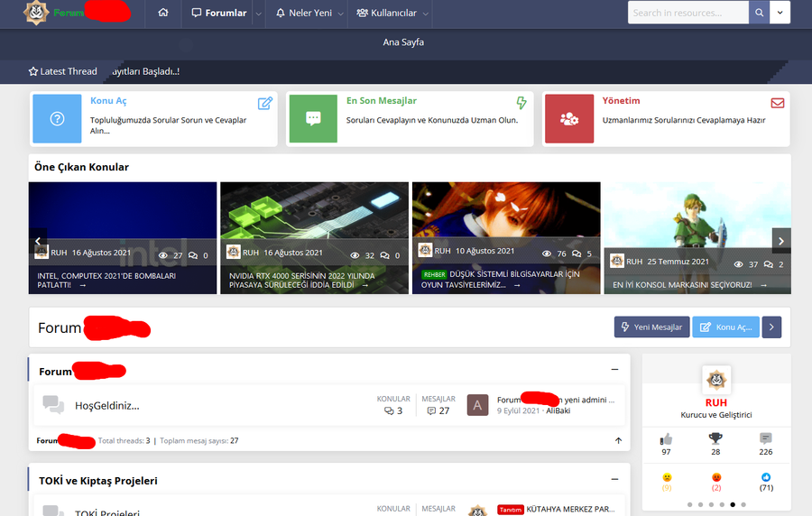Screen dimensions: 812x516
Task: Click the message stat icon showing 226
Action: (766, 438)
